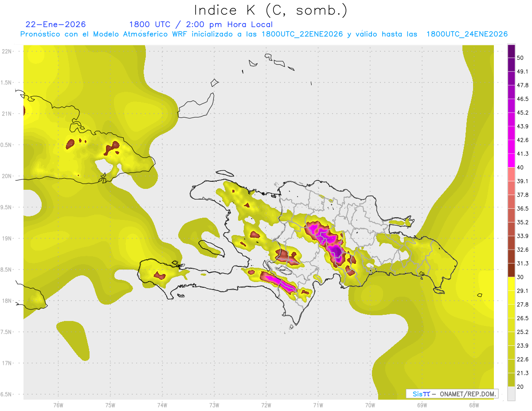This screenshot has width=532, height=411.
Task: Click the "68W" longitude label
Action: point(474,405)
